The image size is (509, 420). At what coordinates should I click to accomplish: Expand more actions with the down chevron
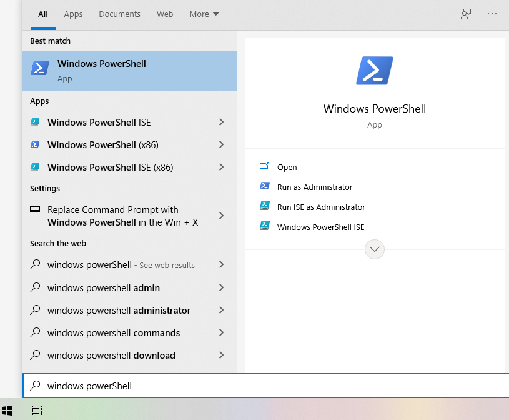point(374,249)
